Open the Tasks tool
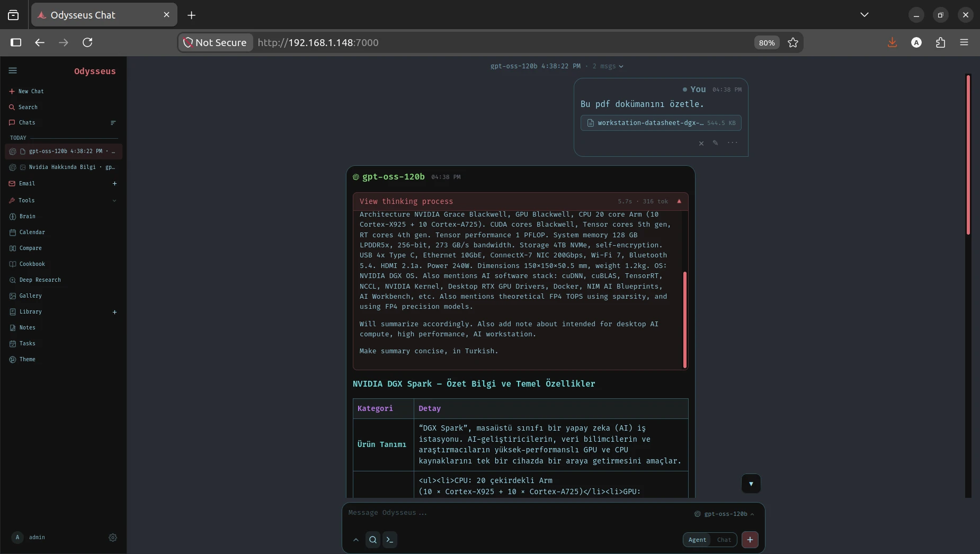980x554 pixels. [x=23, y=343]
